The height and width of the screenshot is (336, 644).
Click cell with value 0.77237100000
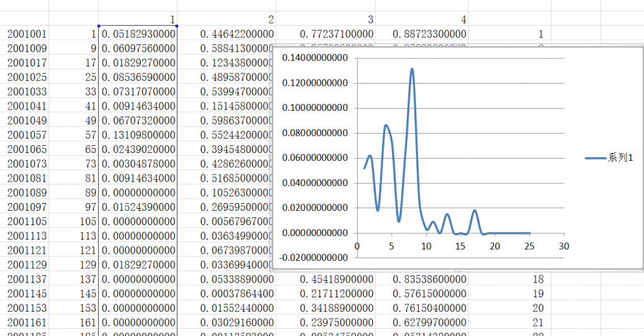point(326,34)
